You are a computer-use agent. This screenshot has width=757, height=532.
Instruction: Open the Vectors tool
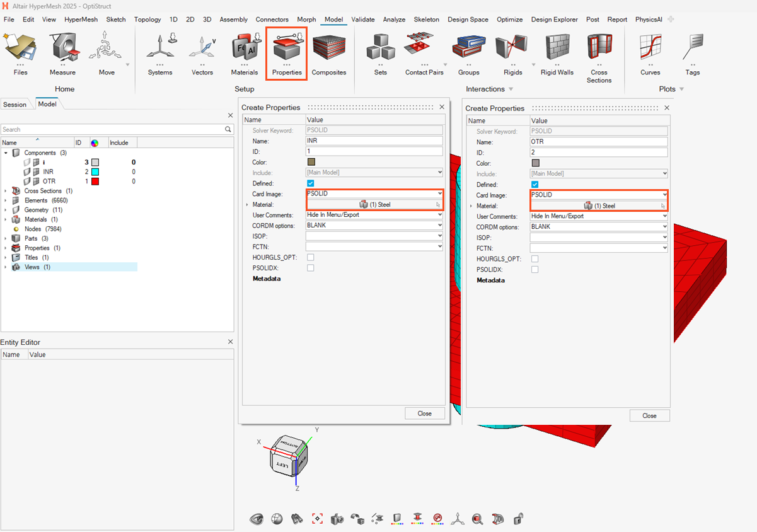click(202, 55)
